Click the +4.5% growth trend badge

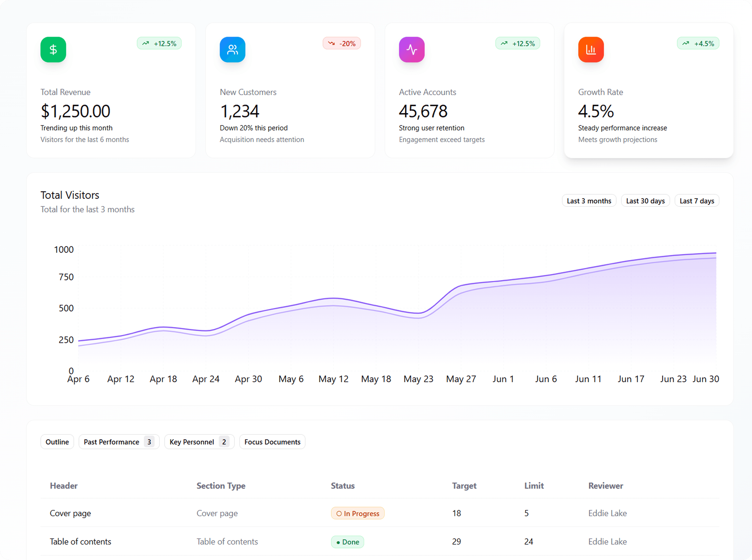(698, 43)
